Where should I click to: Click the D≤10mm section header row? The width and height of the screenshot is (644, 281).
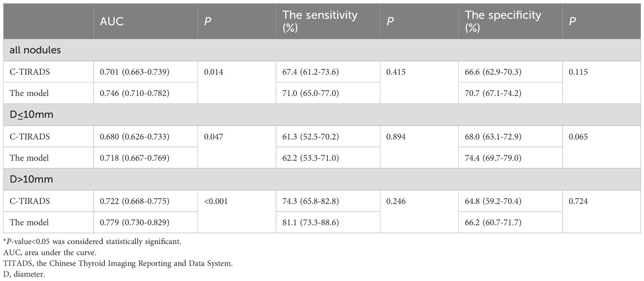(322, 115)
